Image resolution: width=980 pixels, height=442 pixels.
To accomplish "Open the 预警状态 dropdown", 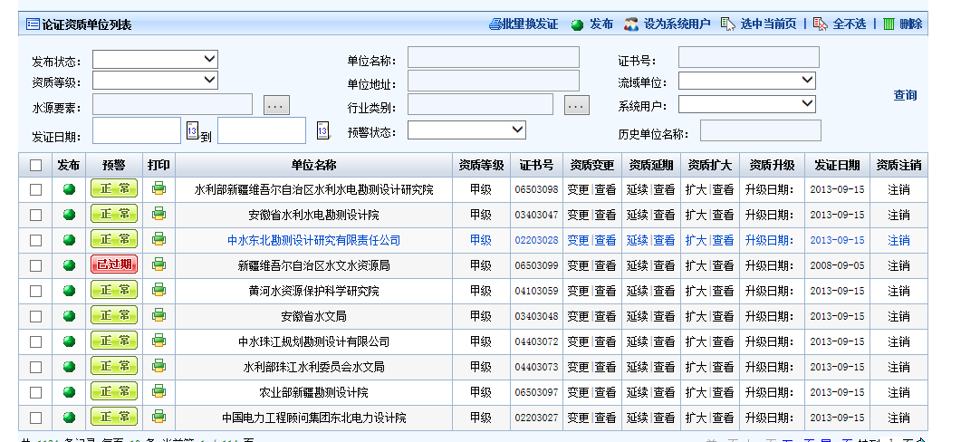I will (466, 130).
